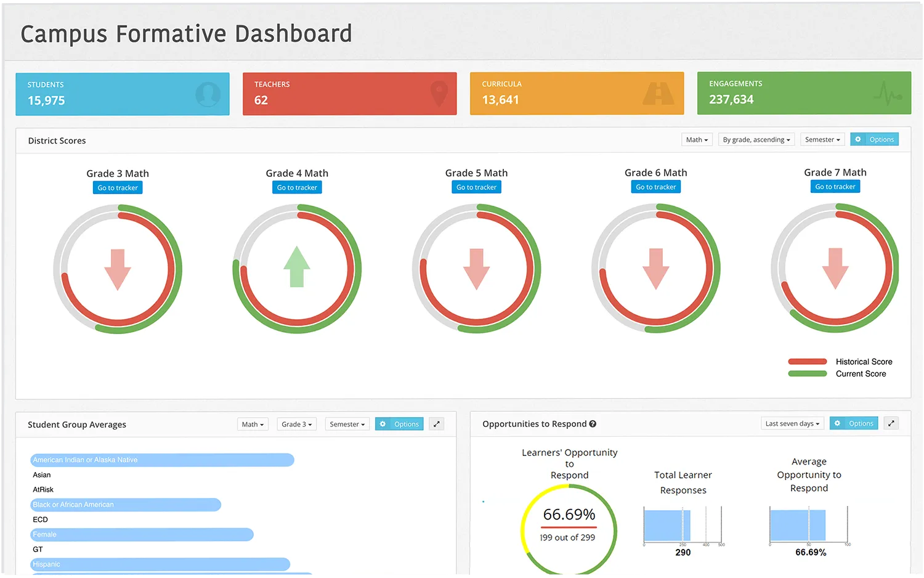Screen dimensions: 924x578
Task: Go to tracker for Grade 3 Math
Action: [x=118, y=188]
